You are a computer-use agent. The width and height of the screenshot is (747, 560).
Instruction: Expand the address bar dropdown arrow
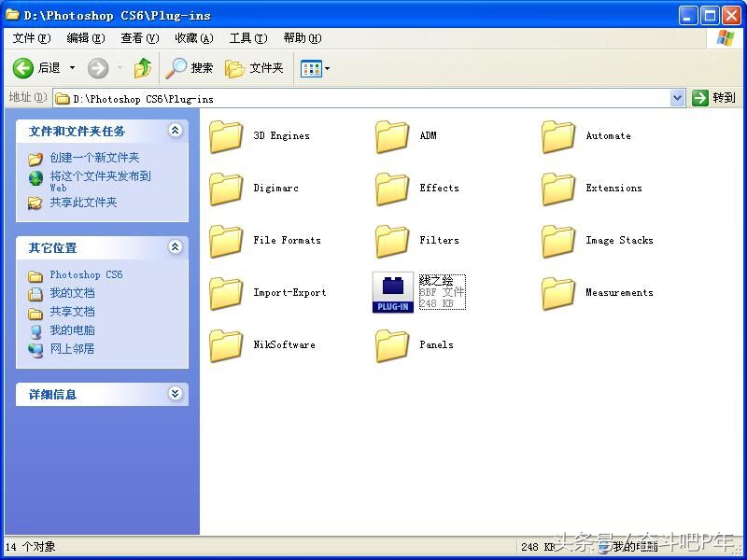click(678, 98)
